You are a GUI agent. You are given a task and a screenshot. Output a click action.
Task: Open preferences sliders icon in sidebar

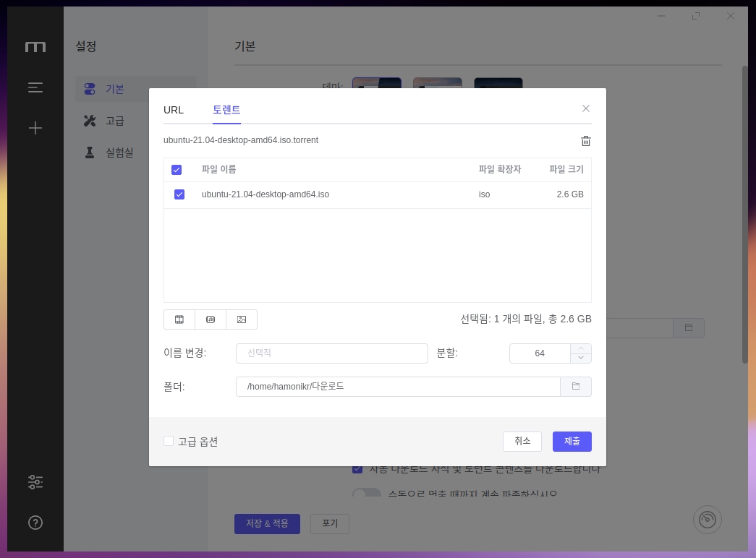coord(35,481)
